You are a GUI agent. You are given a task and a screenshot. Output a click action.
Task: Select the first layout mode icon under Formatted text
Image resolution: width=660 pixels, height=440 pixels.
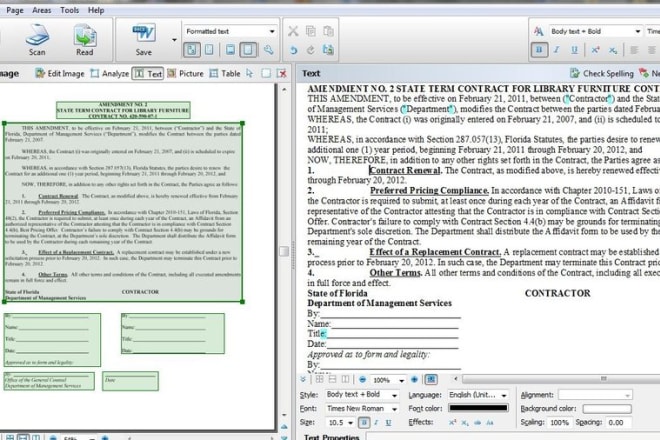[192, 50]
